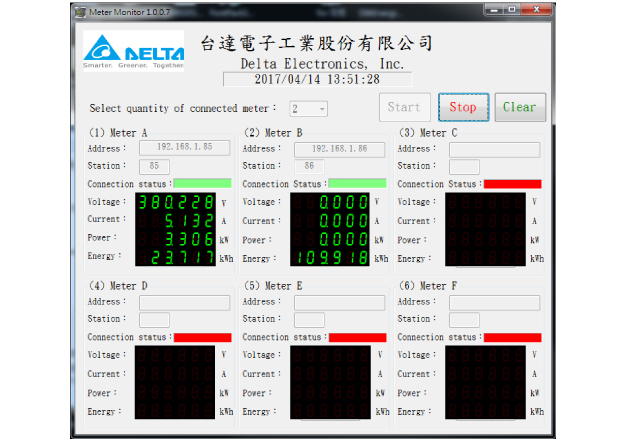Click Meter B energy reading 109.918

pos(332,258)
